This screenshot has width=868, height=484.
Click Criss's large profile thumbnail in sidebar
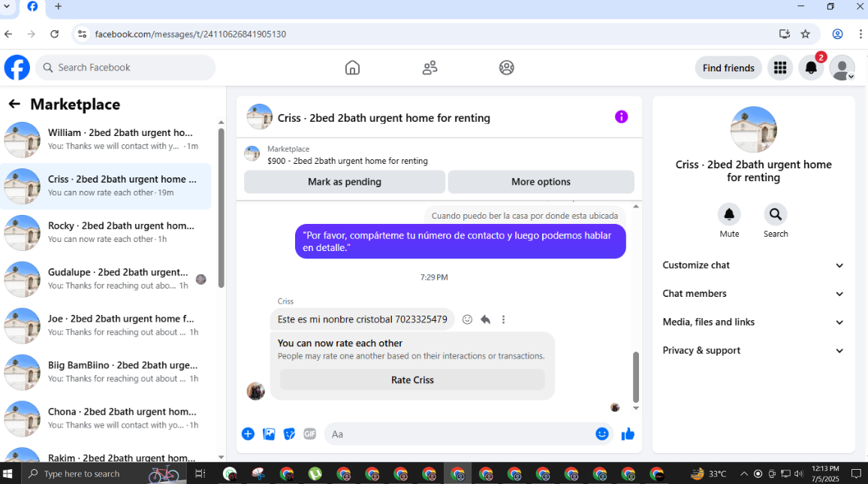pos(753,129)
